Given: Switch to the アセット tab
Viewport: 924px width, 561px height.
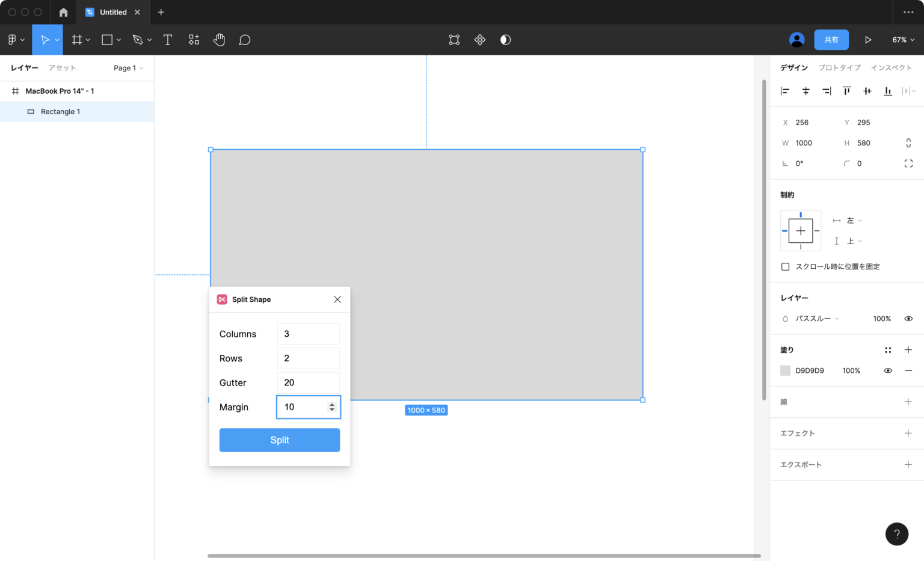Looking at the screenshot, I should click(x=62, y=67).
